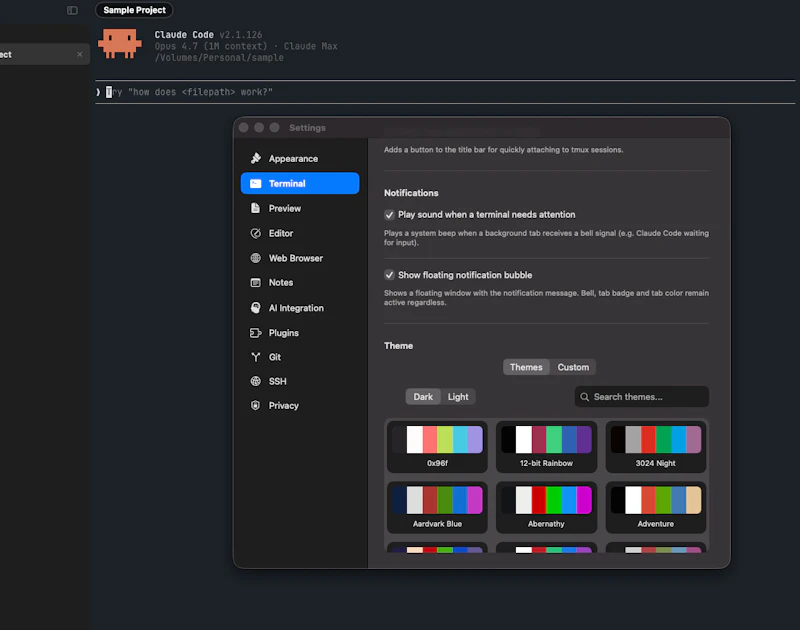This screenshot has height=630, width=800.
Task: Show Light themes
Action: click(458, 397)
